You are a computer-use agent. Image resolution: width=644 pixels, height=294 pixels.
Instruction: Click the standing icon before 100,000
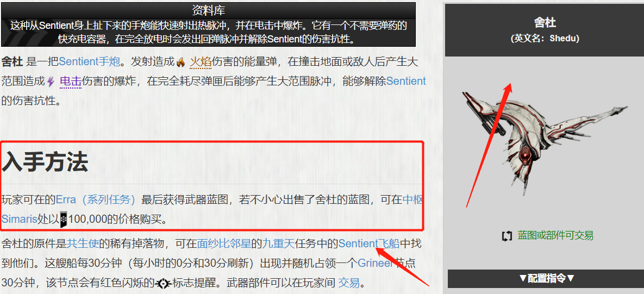(x=64, y=219)
